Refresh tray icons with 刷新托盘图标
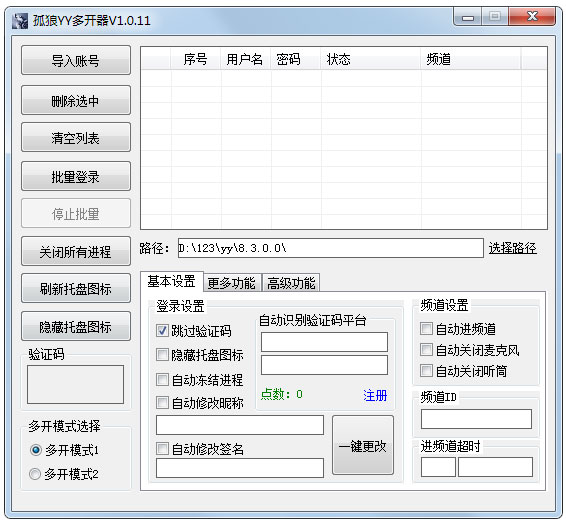The image size is (566, 524). pyautogui.click(x=76, y=288)
